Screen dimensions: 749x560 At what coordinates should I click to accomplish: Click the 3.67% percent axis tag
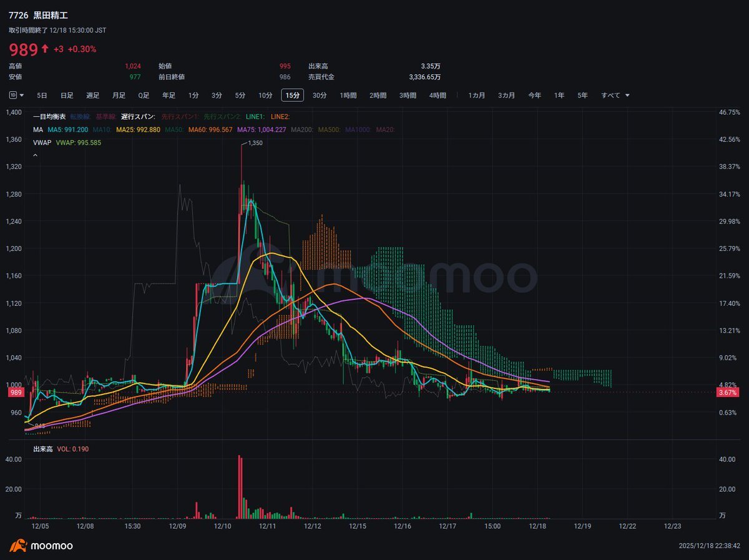[x=728, y=393]
